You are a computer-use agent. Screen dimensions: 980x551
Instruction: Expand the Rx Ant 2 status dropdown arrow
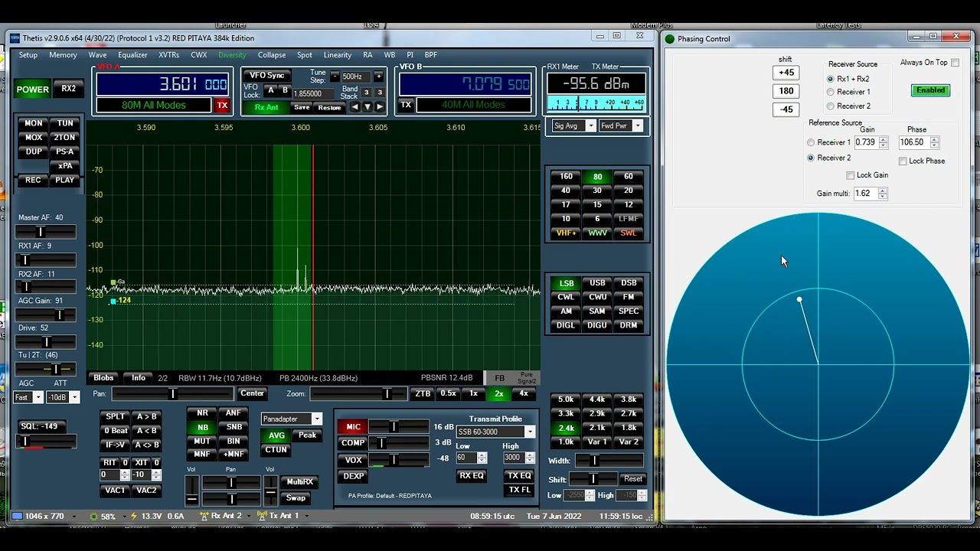248,516
